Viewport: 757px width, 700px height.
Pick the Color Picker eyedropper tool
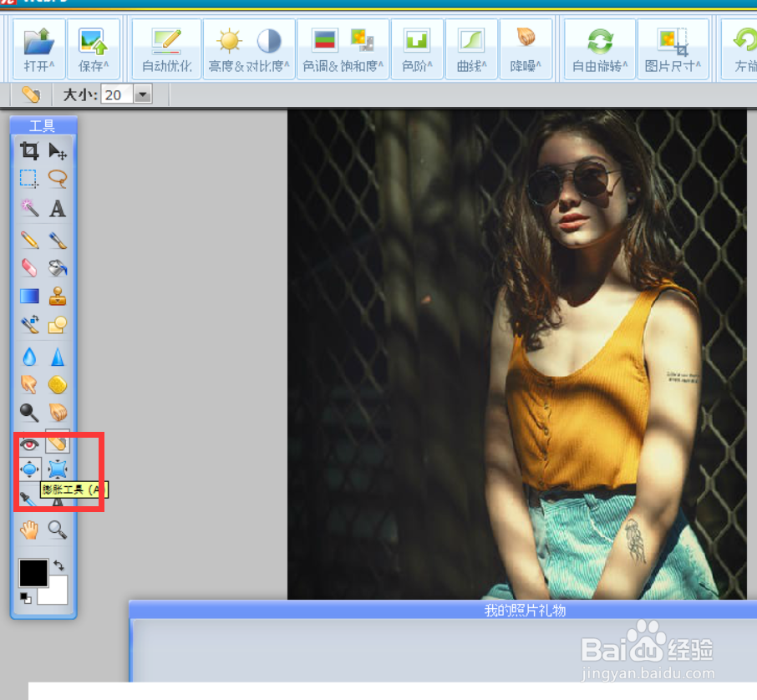[x=28, y=499]
